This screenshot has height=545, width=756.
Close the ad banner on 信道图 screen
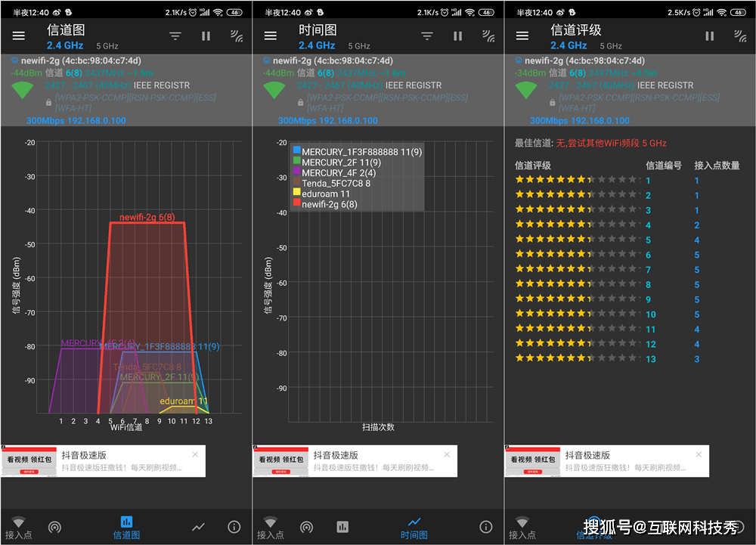[x=195, y=455]
